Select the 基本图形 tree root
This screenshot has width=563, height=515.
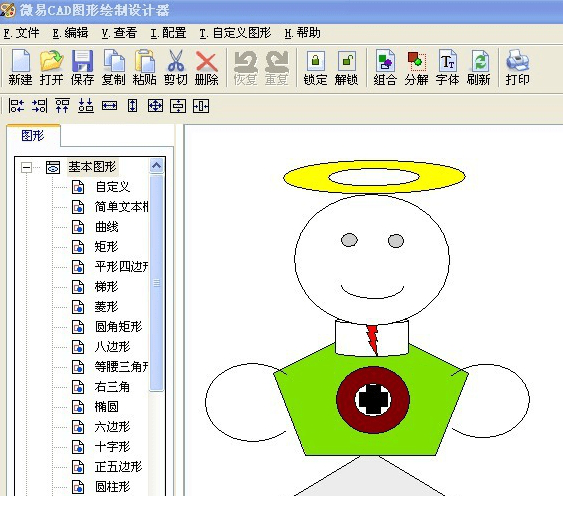click(x=92, y=167)
